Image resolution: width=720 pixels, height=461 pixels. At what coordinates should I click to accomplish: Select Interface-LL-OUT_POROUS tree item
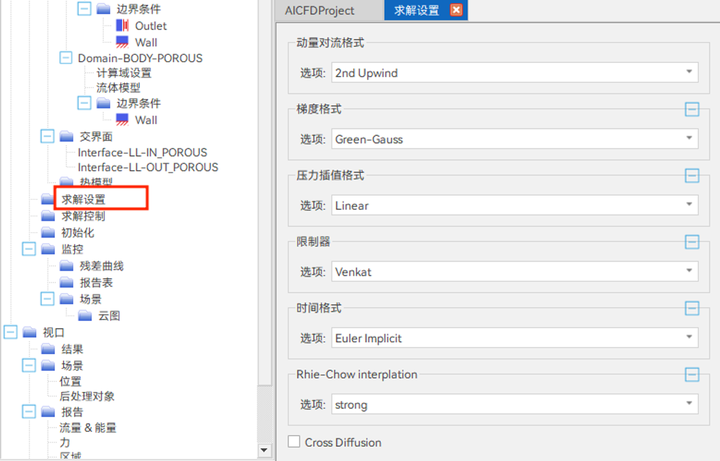pos(148,167)
